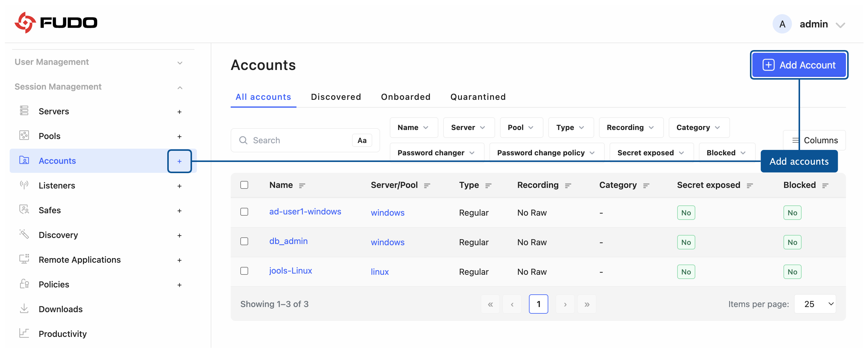
Task: Click the Policies plus icon
Action: pos(179,285)
